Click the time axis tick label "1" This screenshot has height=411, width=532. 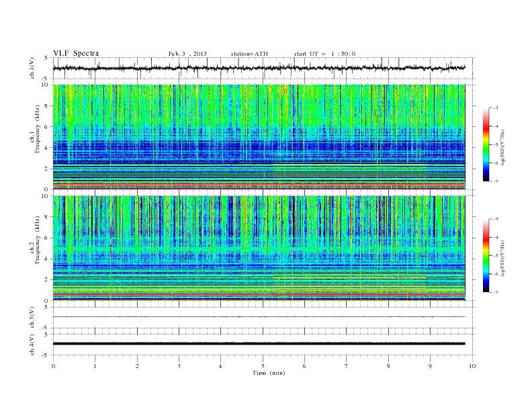[95, 366]
